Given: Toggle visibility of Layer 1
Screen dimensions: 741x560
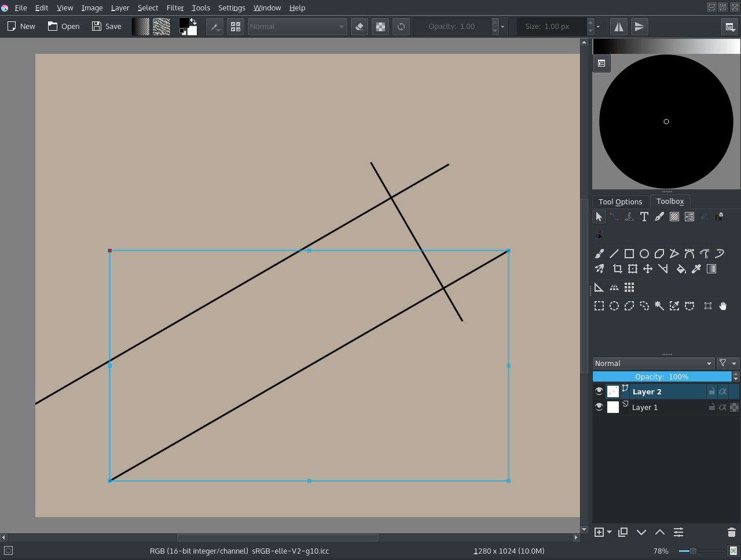Looking at the screenshot, I should point(599,407).
